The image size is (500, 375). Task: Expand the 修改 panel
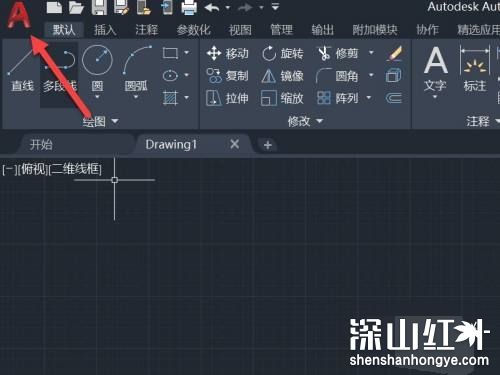305,121
